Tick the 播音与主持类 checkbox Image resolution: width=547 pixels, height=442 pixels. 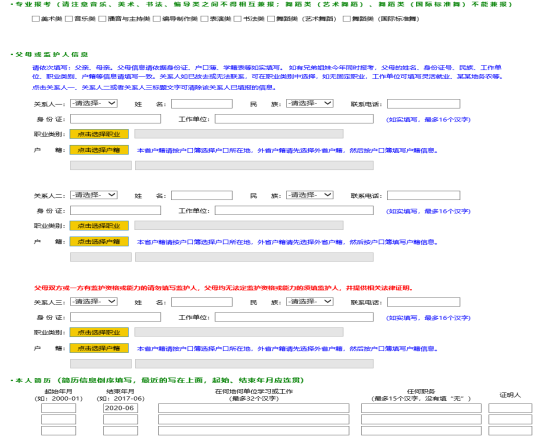point(102,19)
